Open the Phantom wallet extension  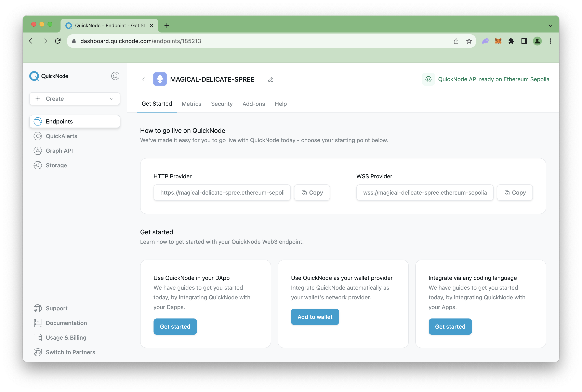point(485,41)
